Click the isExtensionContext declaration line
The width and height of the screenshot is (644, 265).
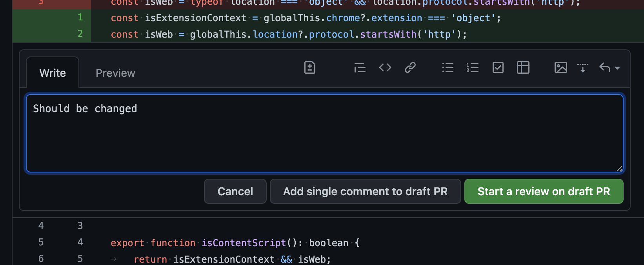pos(306,18)
